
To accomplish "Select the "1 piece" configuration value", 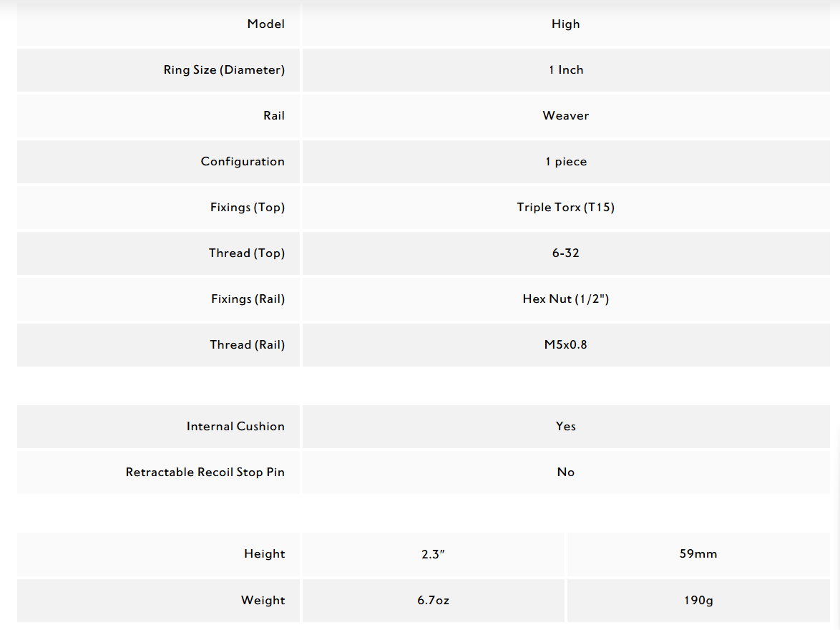I will (x=565, y=162).
